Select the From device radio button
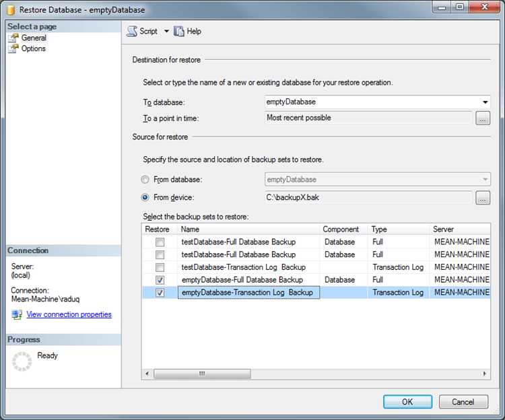 coord(145,197)
